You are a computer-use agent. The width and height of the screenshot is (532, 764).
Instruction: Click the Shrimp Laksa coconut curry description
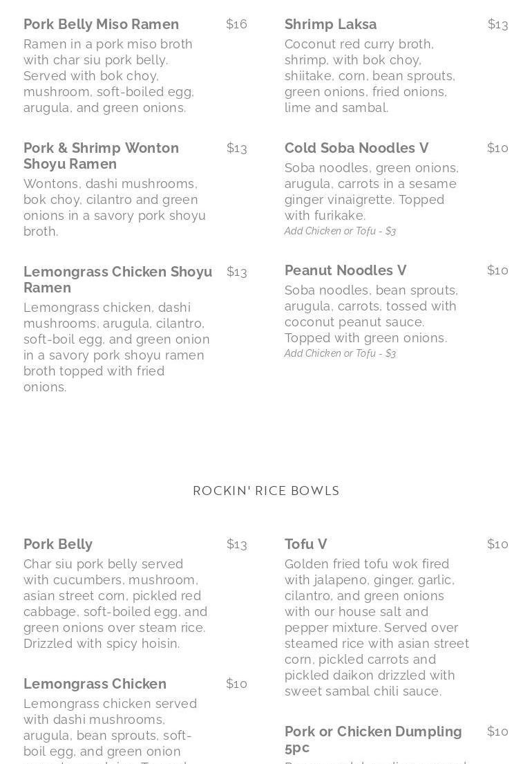pyautogui.click(x=370, y=76)
